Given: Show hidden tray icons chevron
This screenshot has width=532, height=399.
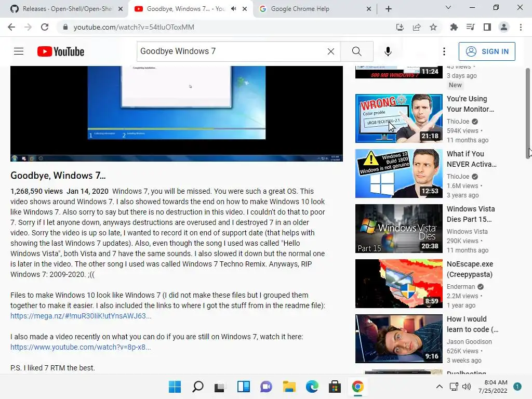Looking at the screenshot, I should point(439,387).
